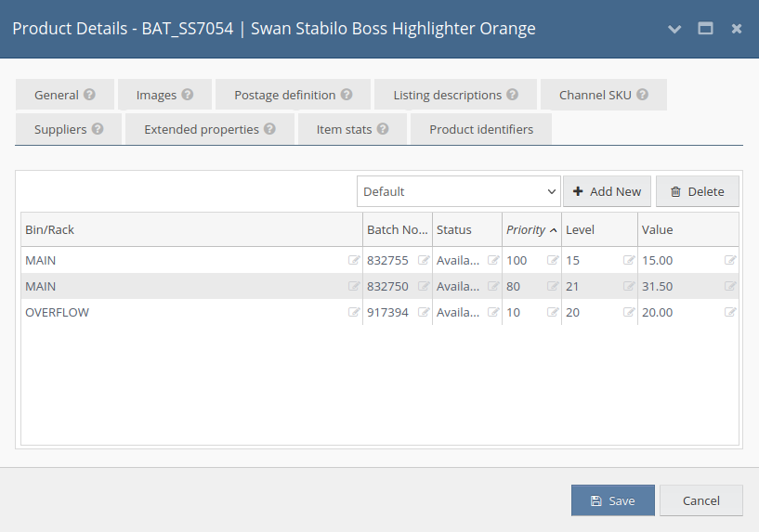The height and width of the screenshot is (532, 759).
Task: Click the Status column header
Action: 467,229
